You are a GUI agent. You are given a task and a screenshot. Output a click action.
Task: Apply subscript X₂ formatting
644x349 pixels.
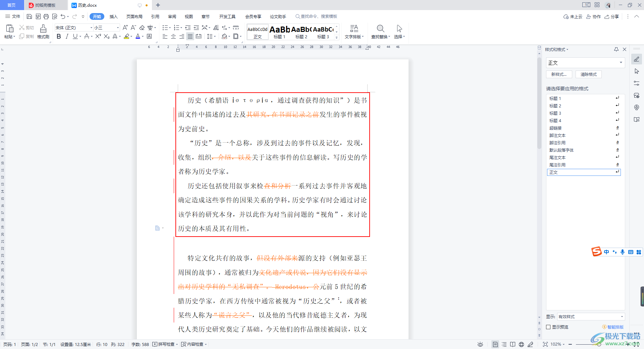(107, 36)
